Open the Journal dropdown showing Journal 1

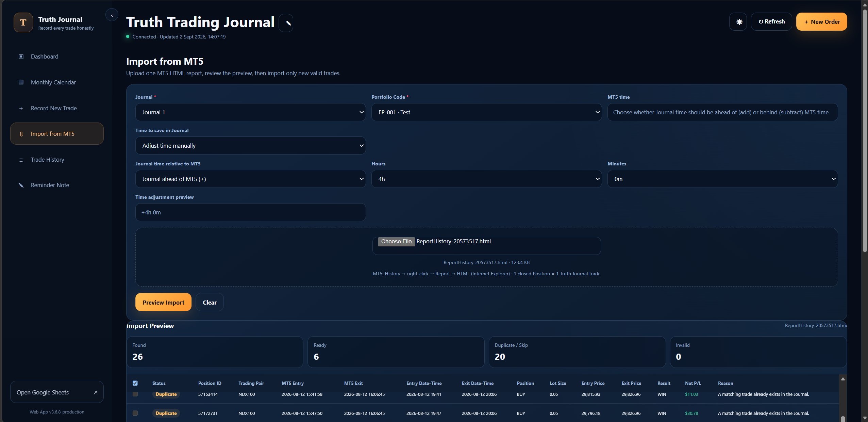point(250,112)
